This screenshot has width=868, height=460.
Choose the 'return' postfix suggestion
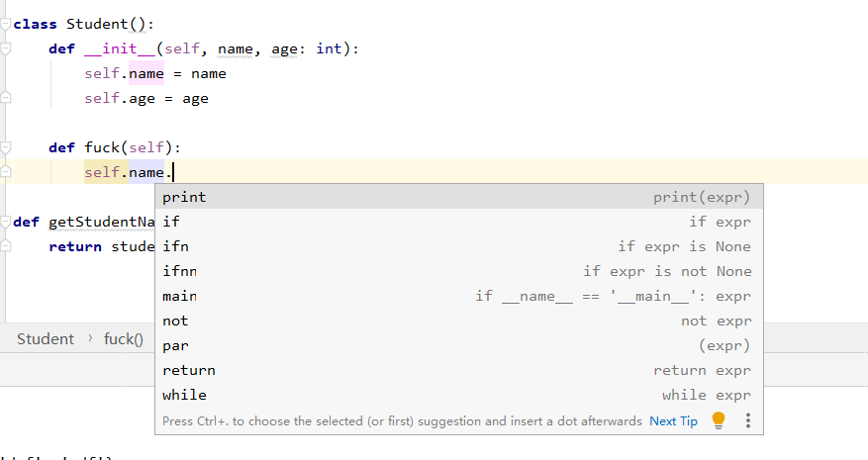tap(188, 370)
